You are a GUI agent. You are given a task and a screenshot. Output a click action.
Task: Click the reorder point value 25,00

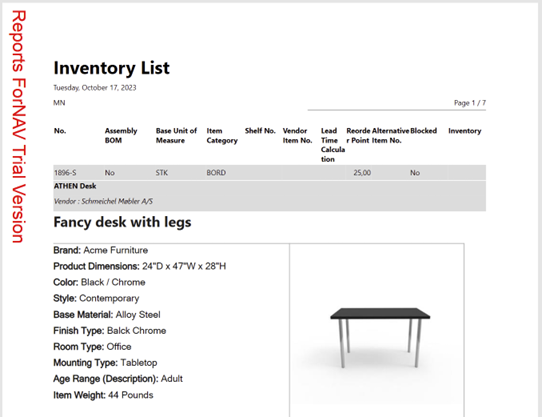pyautogui.click(x=362, y=173)
